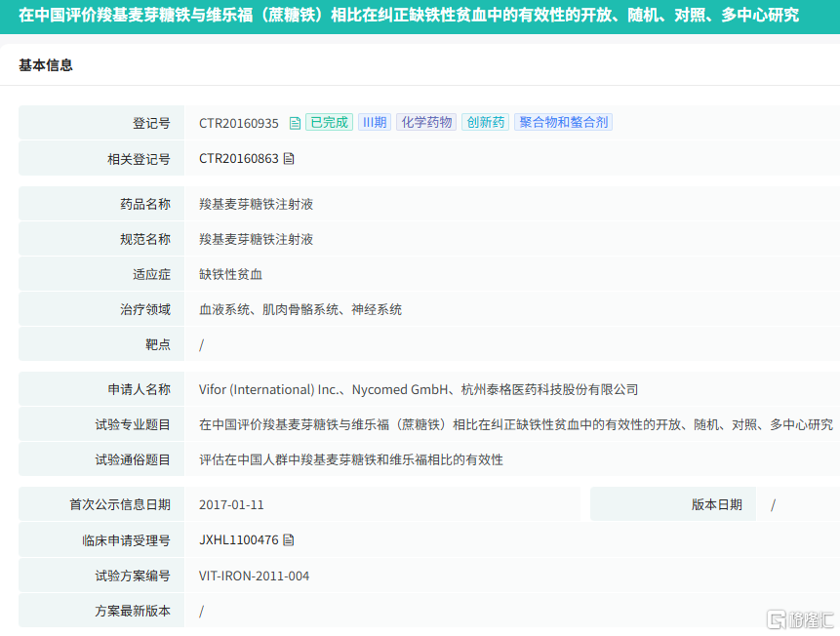The image size is (840, 636).
Task: Click first publication date 2017-01-11
Action: point(231,504)
